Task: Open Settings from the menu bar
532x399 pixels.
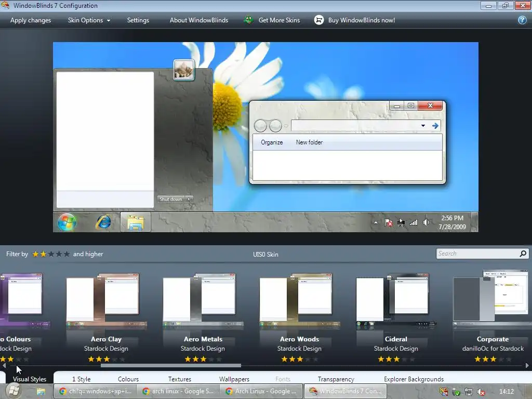Action: point(138,20)
